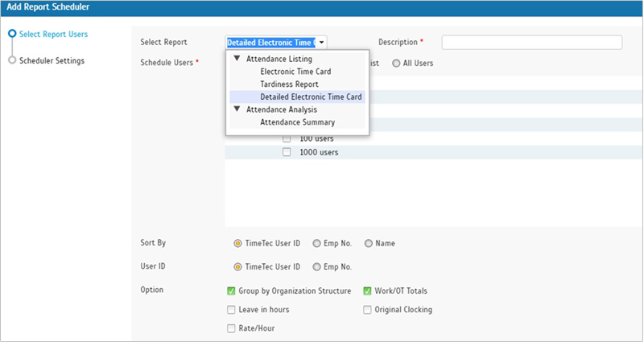Enable Rate/Hour option
The height and width of the screenshot is (342, 644).
231,328
